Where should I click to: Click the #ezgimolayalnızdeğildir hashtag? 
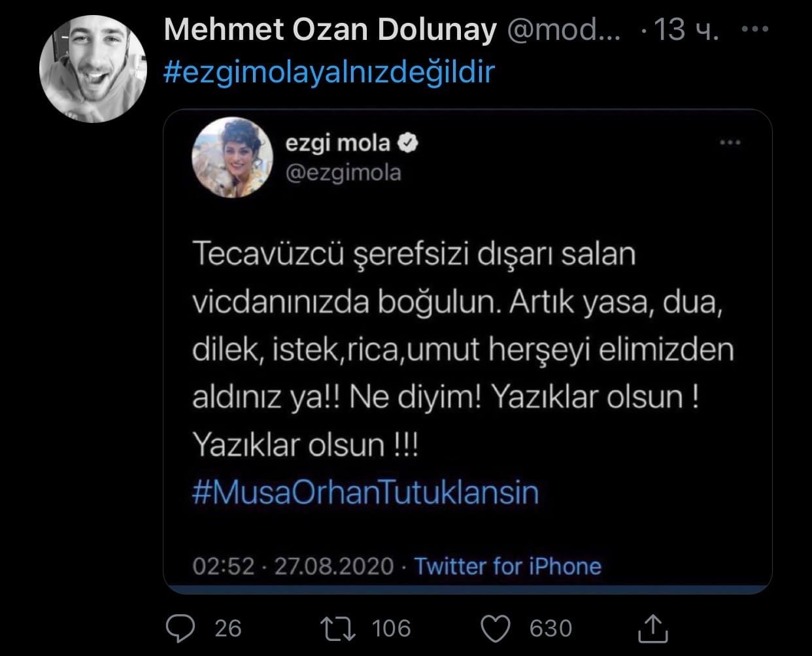(328, 73)
